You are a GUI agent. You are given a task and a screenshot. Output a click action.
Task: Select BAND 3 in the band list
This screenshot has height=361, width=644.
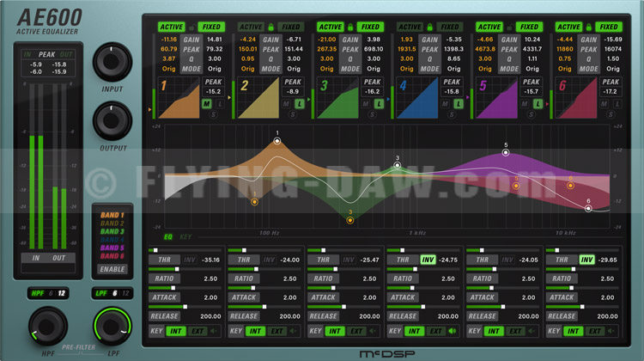112,231
